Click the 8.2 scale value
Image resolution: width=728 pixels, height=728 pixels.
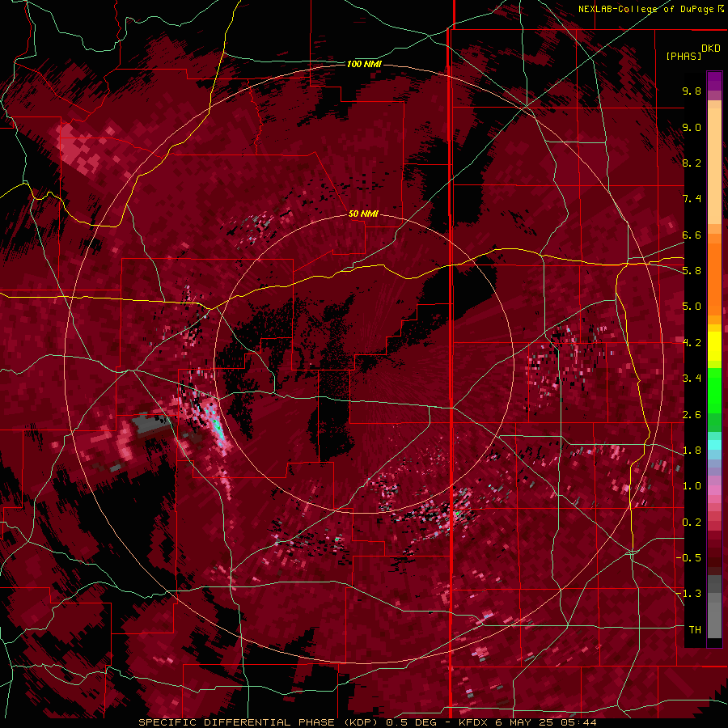tap(692, 163)
